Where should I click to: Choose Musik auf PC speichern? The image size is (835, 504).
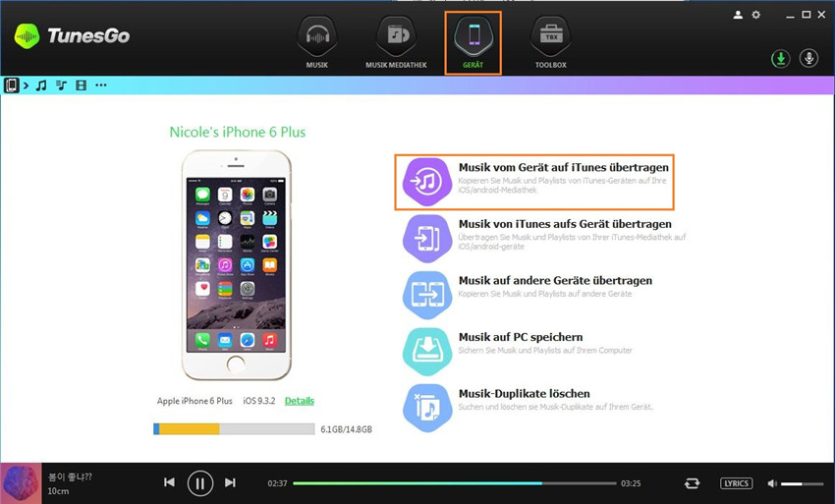tap(521, 337)
